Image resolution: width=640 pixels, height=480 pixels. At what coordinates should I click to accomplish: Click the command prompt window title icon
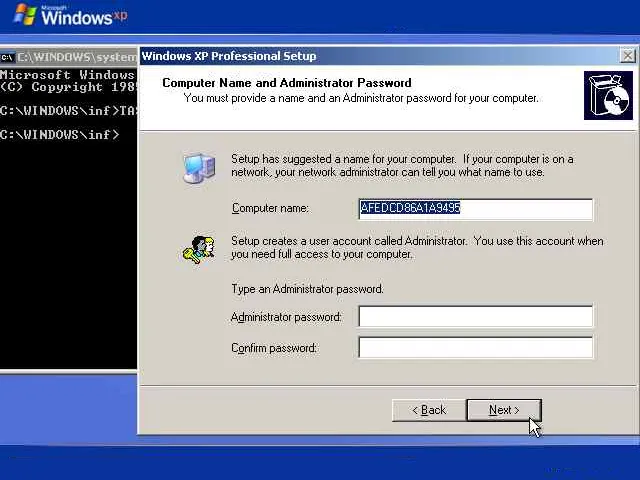tap(7, 57)
